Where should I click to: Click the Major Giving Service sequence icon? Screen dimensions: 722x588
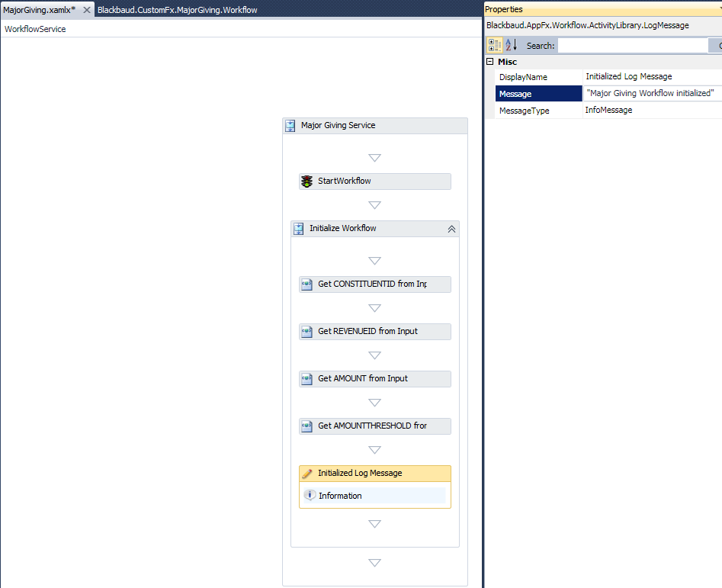point(290,126)
